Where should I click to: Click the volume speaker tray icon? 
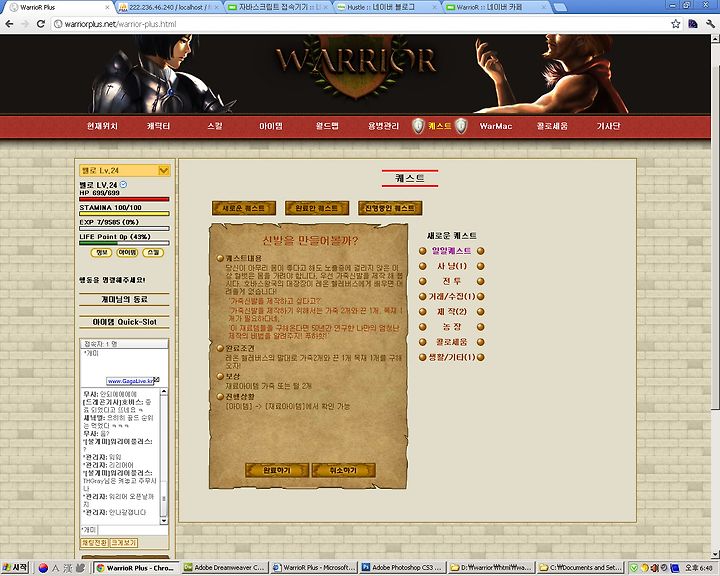(x=654, y=568)
